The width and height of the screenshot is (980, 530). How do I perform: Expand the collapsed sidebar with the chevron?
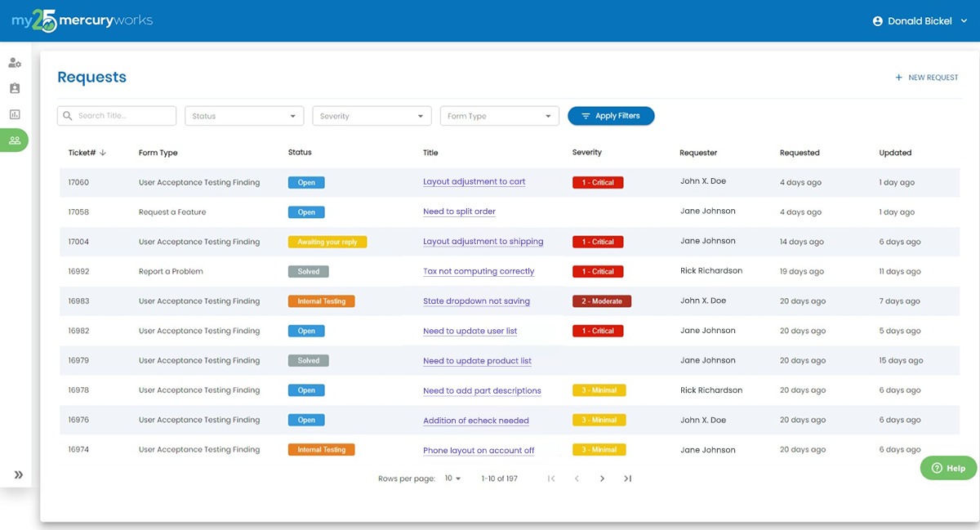click(x=16, y=474)
